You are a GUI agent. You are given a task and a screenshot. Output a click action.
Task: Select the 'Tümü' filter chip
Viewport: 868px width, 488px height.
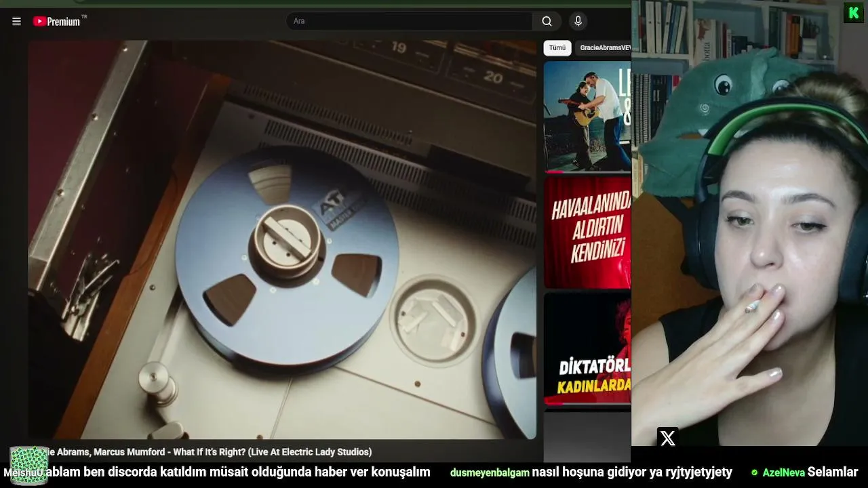557,48
